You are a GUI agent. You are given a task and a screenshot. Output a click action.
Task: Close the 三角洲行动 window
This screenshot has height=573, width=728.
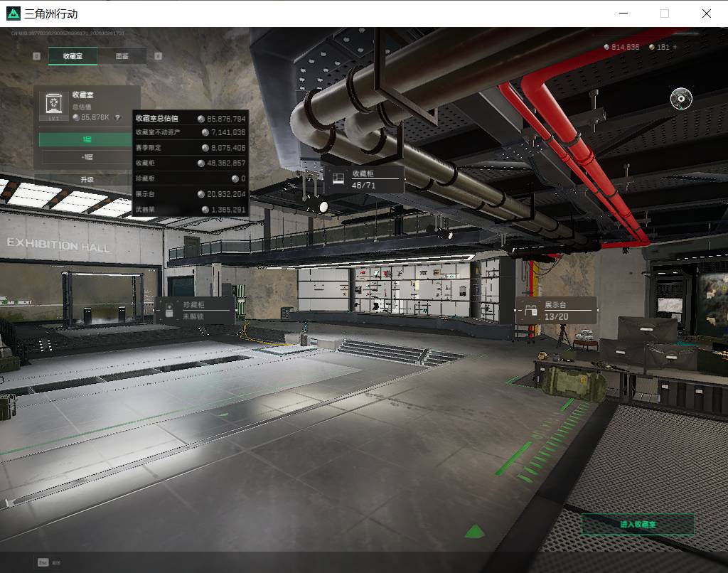click(x=706, y=14)
